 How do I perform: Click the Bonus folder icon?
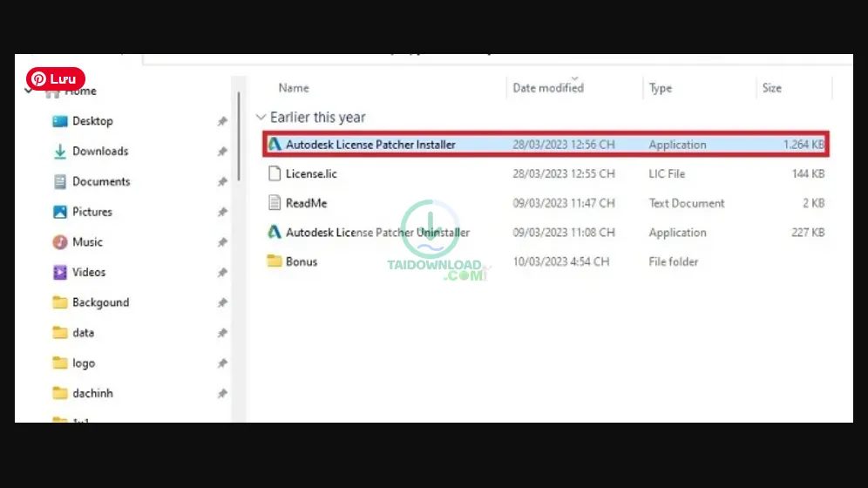(x=275, y=261)
